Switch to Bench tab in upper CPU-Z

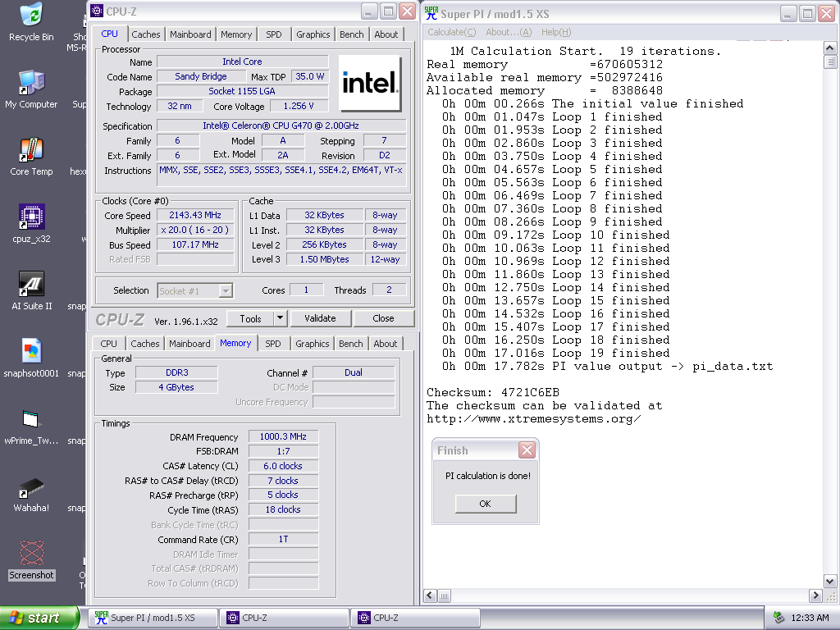351,34
